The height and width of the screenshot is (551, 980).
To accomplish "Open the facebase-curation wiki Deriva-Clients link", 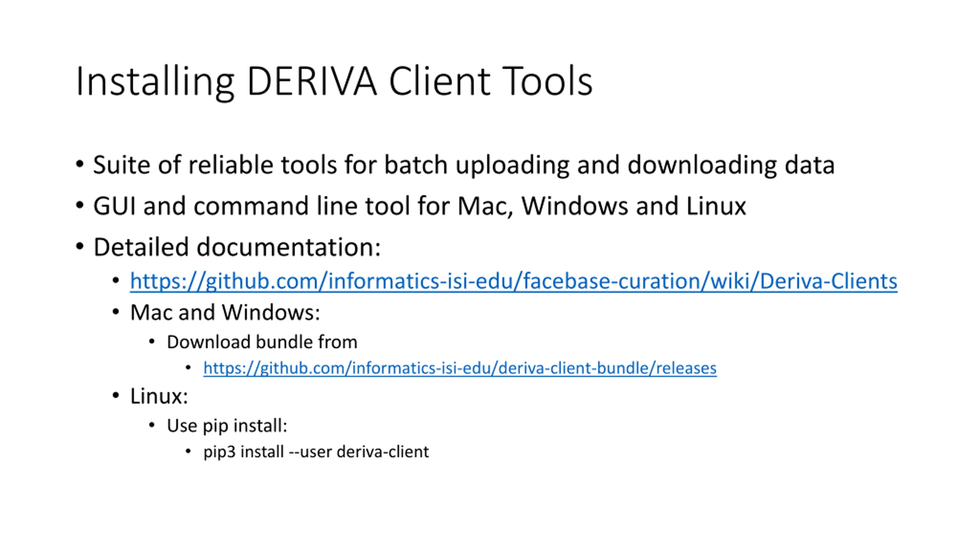I will pyautogui.click(x=513, y=281).
